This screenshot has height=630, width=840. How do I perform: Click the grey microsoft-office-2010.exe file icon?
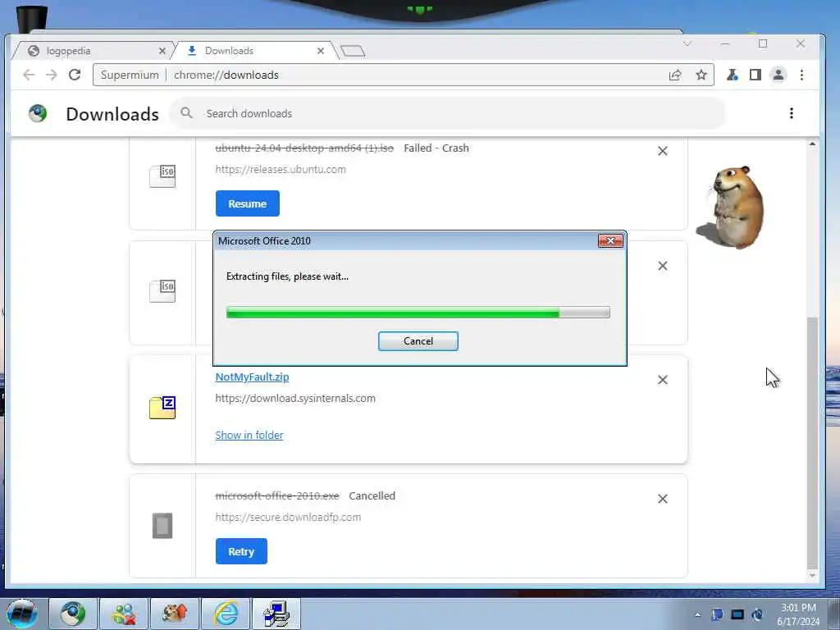(162, 526)
